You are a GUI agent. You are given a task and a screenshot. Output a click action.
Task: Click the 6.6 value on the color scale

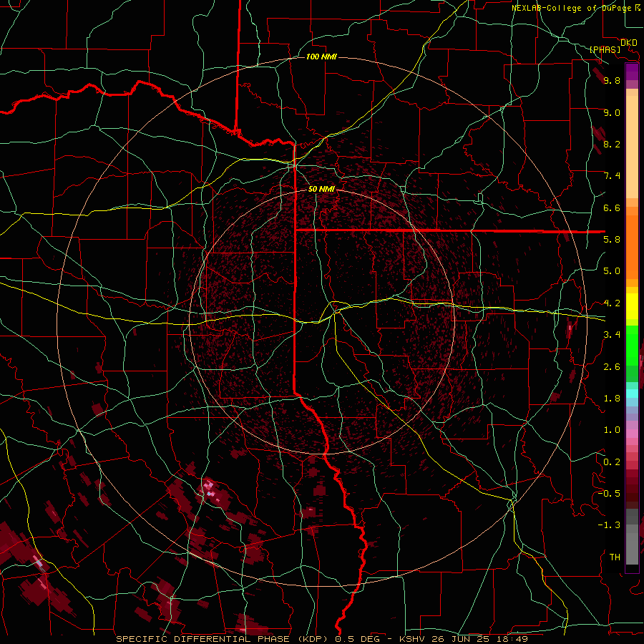click(x=612, y=208)
